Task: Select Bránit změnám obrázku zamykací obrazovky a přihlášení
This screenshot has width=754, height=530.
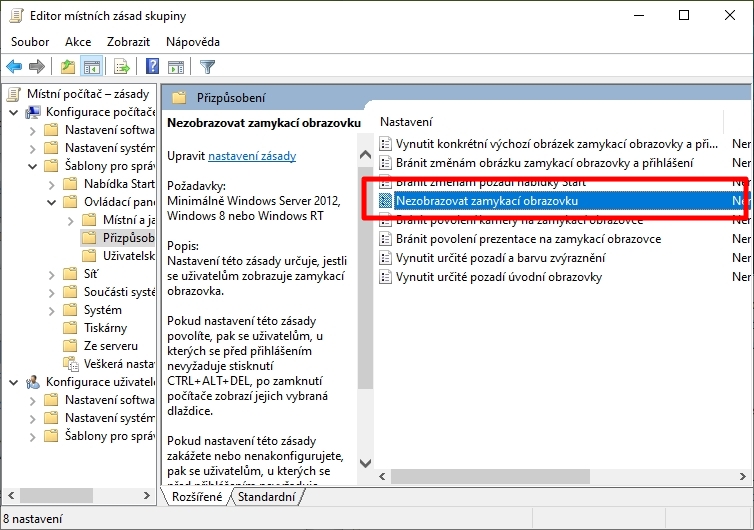Action: pos(544,163)
